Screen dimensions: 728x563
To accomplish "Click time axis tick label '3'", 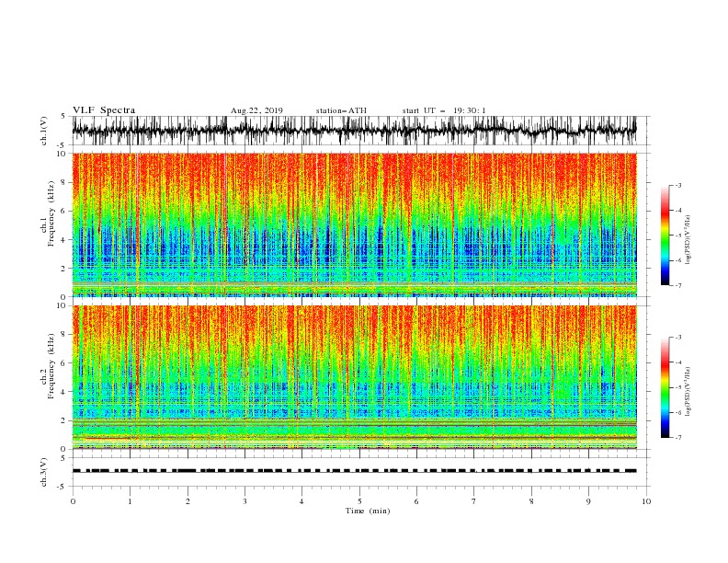I will 245,501.
